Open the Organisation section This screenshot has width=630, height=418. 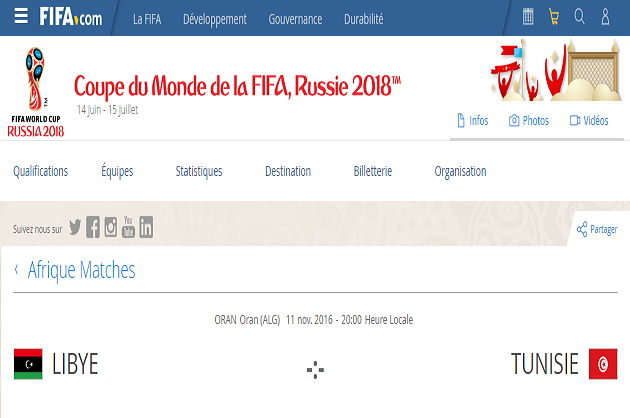point(460,172)
